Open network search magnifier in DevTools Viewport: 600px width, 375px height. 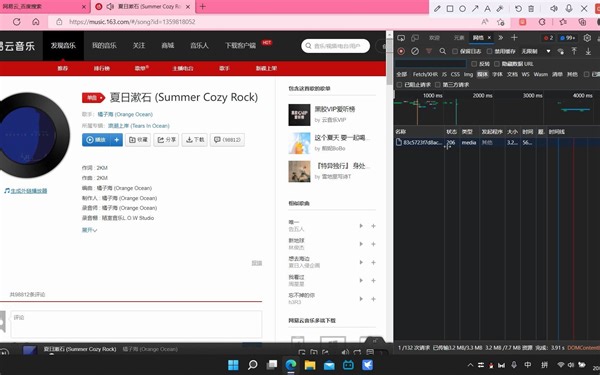pyautogui.click(x=443, y=51)
